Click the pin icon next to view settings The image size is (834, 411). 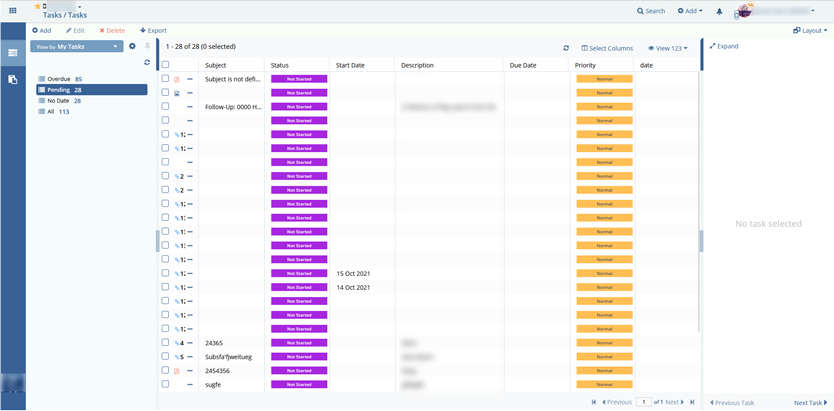(147, 46)
